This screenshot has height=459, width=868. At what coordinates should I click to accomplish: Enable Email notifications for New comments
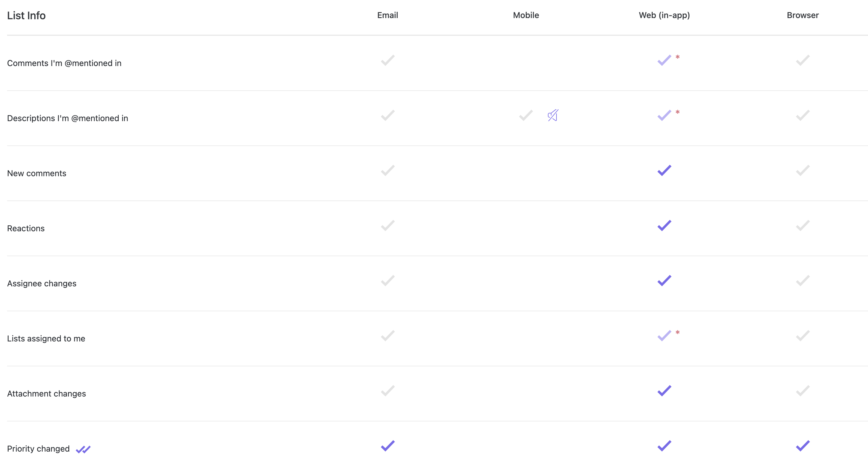(x=388, y=171)
